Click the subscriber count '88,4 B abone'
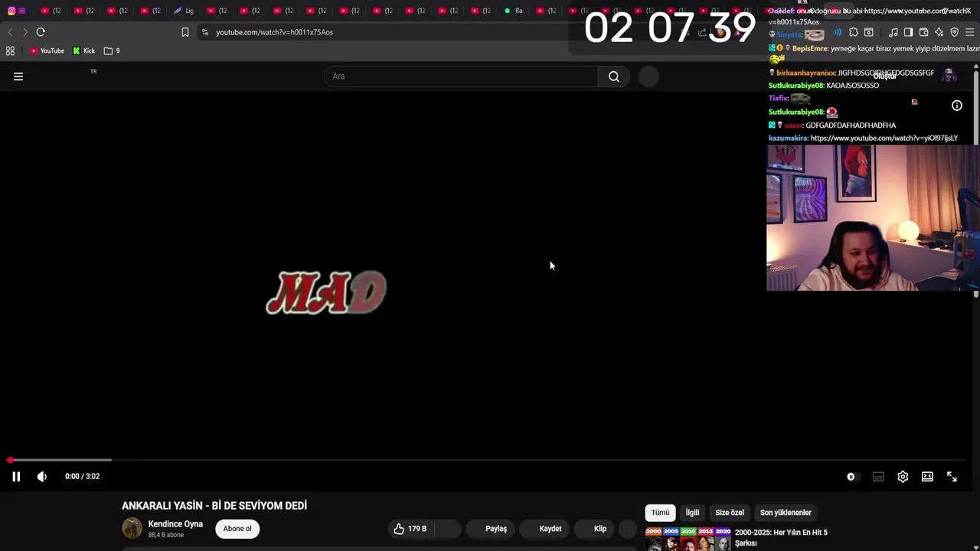This screenshot has height=551, width=980. tap(165, 535)
